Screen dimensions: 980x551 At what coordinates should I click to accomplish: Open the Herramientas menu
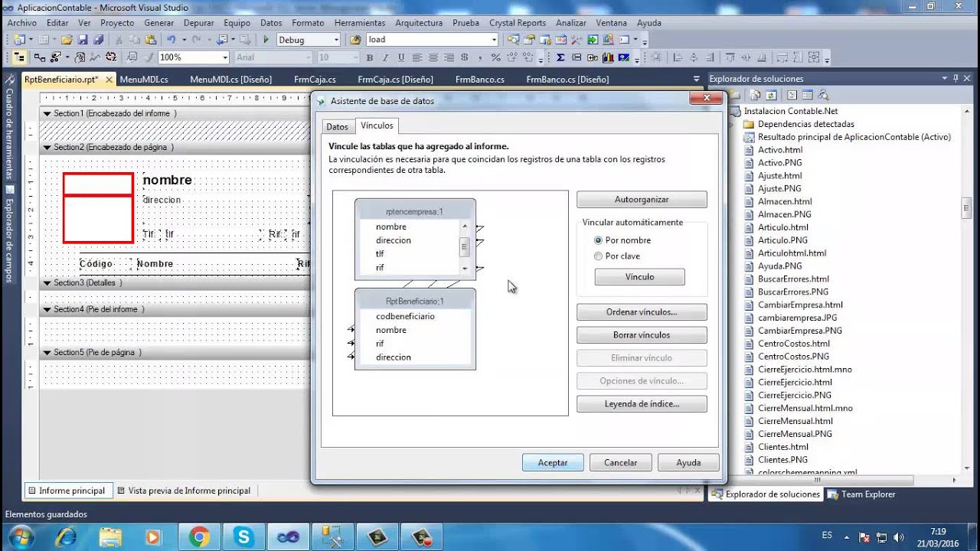pos(360,23)
